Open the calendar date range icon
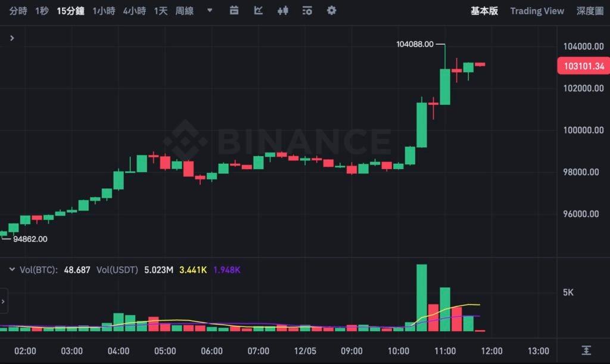Image resolution: width=610 pixels, height=364 pixels. 234,11
